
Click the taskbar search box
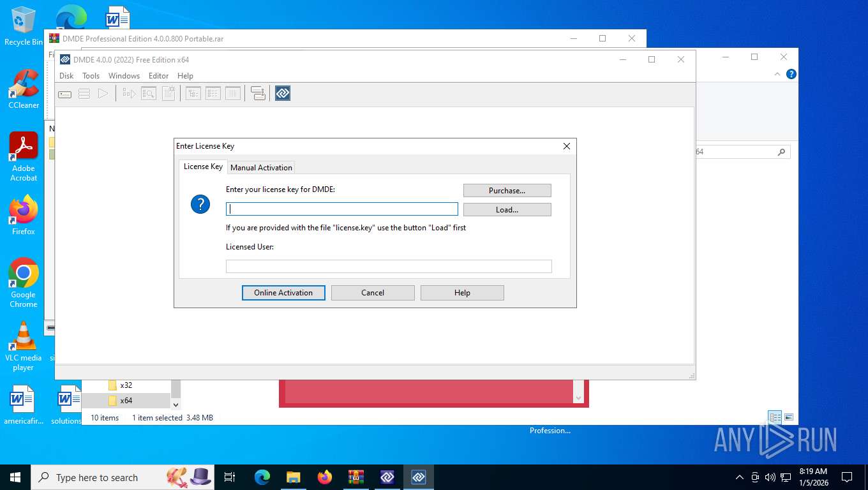tap(124, 477)
